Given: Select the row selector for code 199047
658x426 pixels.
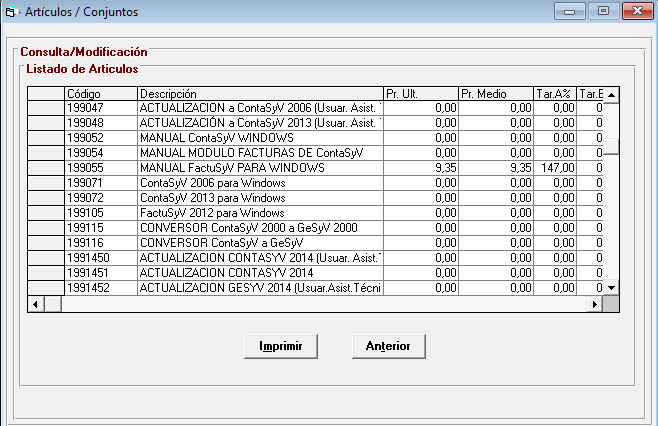Looking at the screenshot, I should 46,108.
